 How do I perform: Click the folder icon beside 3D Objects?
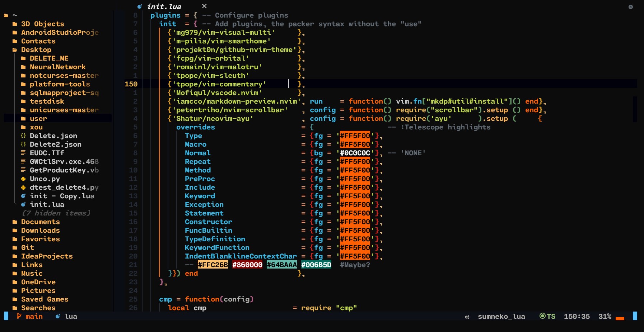(x=15, y=24)
